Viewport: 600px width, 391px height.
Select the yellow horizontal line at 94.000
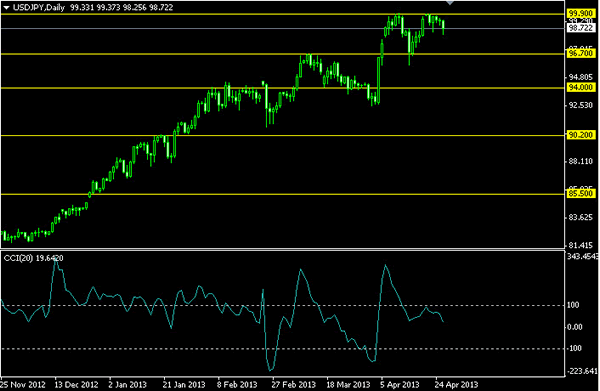(x=282, y=88)
